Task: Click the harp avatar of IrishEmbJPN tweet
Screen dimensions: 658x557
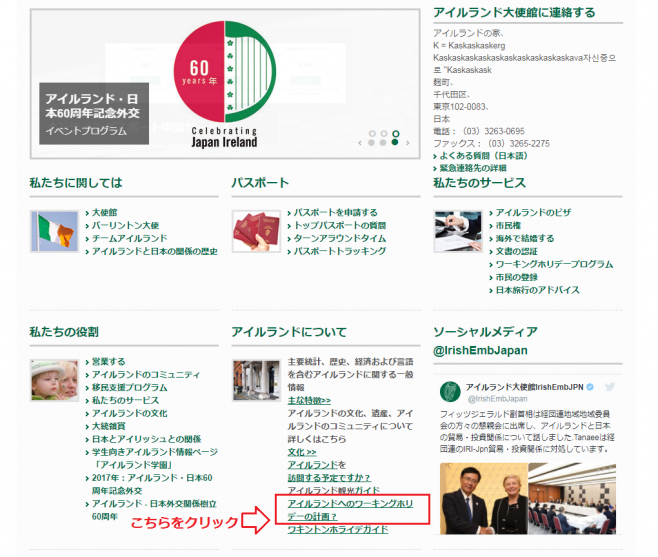Action: [450, 391]
